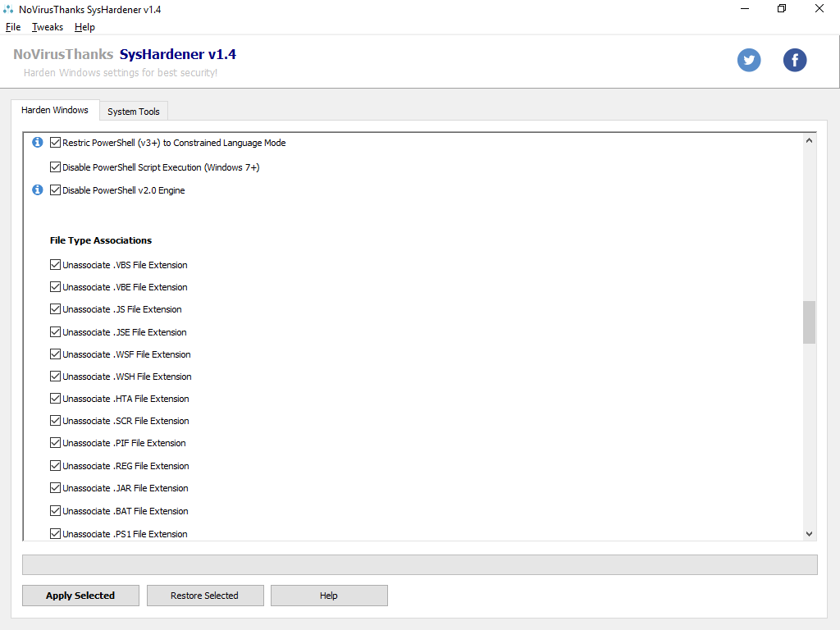Open the Tweaks menu

[47, 27]
